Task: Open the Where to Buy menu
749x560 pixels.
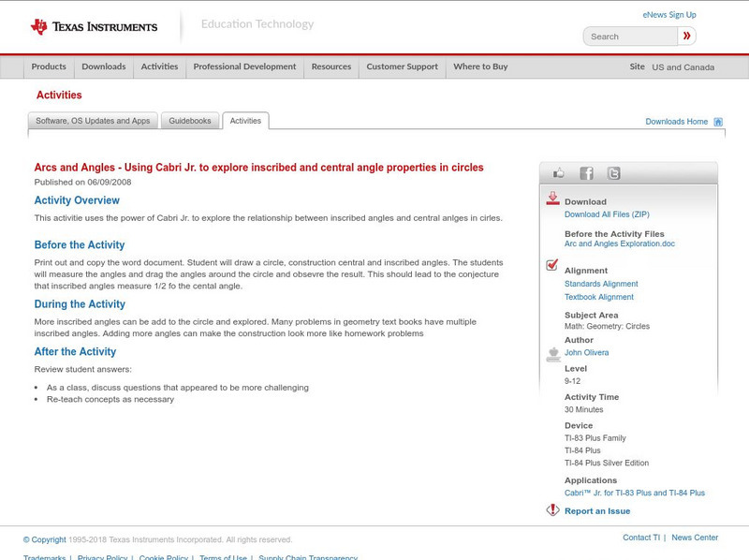Action: [480, 66]
